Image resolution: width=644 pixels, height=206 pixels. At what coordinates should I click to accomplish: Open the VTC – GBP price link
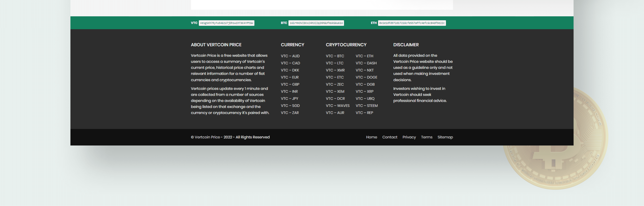[x=290, y=85]
